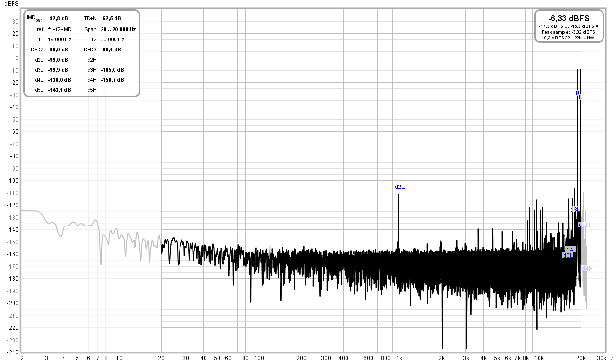Image resolution: width=616 pixels, height=364 pixels.
Task: Click the -240 label on the dBFS axis
Action: (x=13, y=352)
